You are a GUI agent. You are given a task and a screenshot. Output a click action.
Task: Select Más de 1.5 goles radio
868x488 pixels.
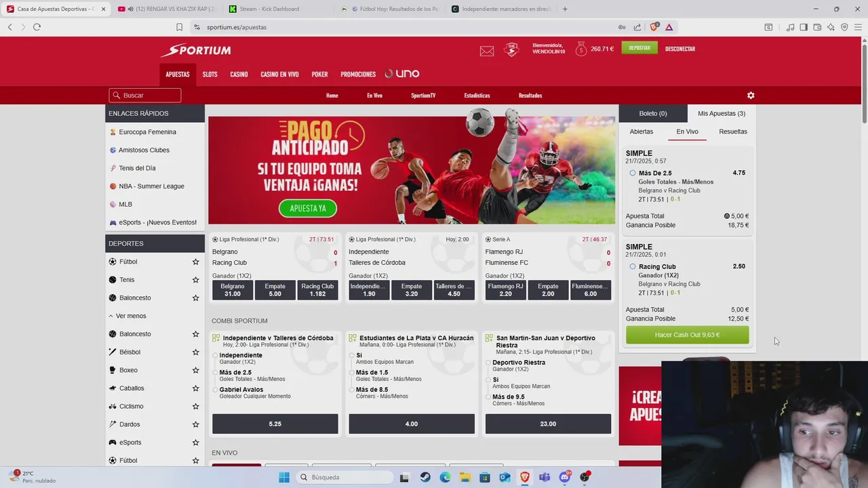tap(352, 373)
